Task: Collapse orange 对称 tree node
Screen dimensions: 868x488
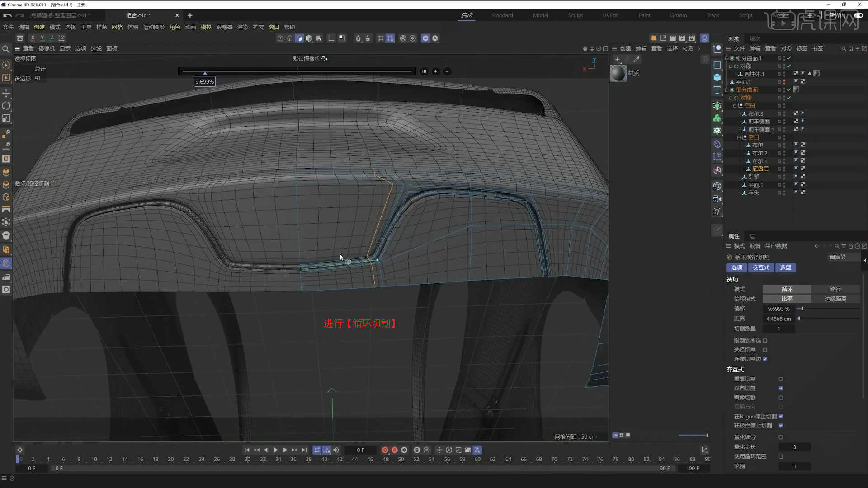Action: [731, 98]
